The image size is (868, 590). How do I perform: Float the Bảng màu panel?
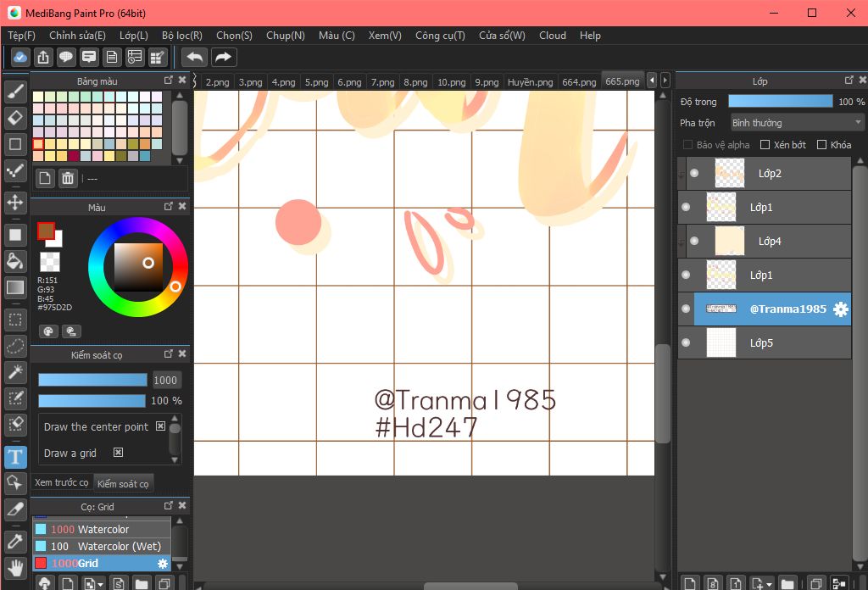[x=169, y=81]
